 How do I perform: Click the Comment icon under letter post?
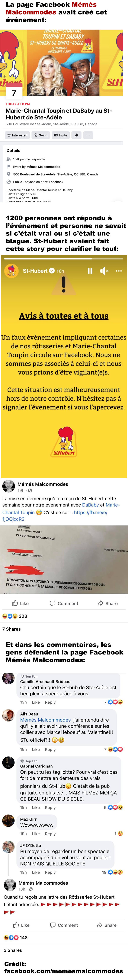click(64, 603)
